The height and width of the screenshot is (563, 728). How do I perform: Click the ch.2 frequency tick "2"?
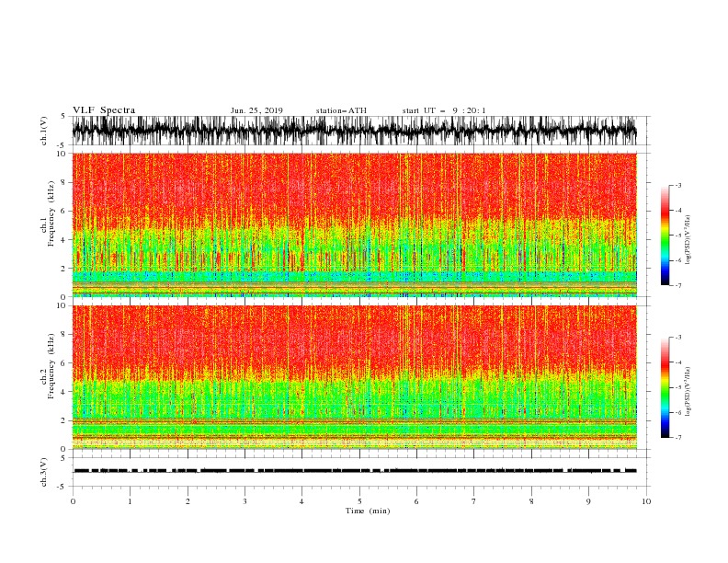(64, 420)
